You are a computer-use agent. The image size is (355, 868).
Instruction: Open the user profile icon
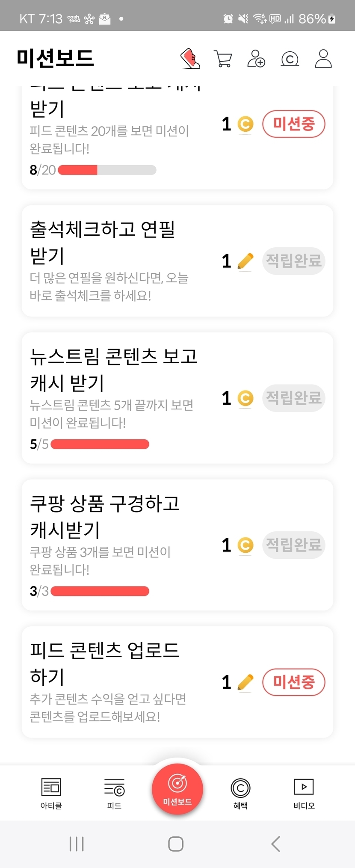point(323,59)
